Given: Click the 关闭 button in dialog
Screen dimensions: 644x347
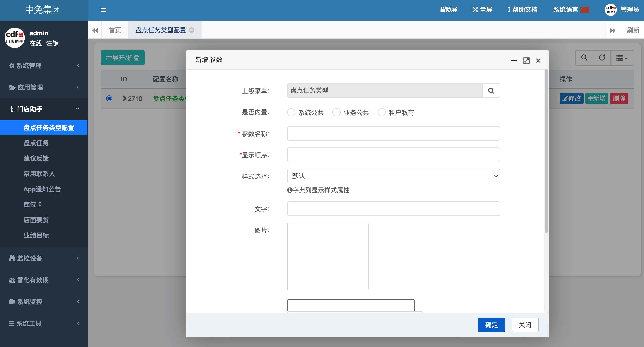Looking at the screenshot, I should pyautogui.click(x=525, y=325).
